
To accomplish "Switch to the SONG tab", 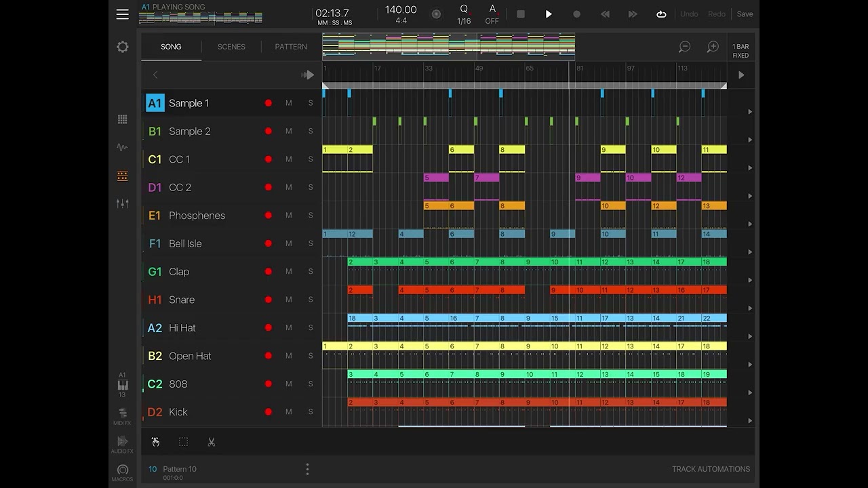I will pyautogui.click(x=171, y=47).
